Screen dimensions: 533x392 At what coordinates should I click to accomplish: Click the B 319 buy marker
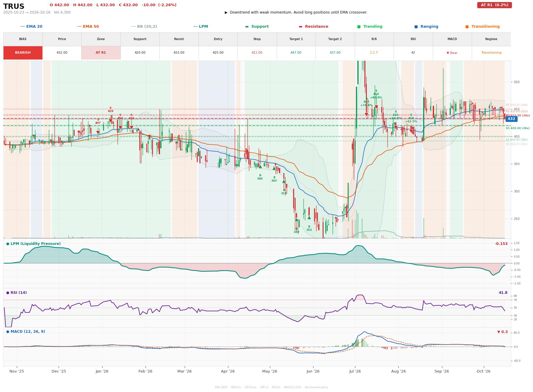pos(284,181)
